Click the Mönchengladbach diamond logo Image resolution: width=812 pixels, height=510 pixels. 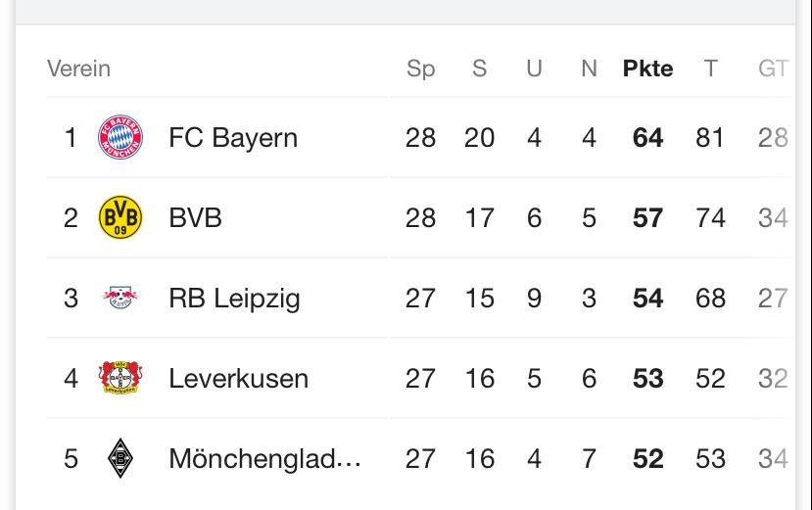(x=120, y=458)
